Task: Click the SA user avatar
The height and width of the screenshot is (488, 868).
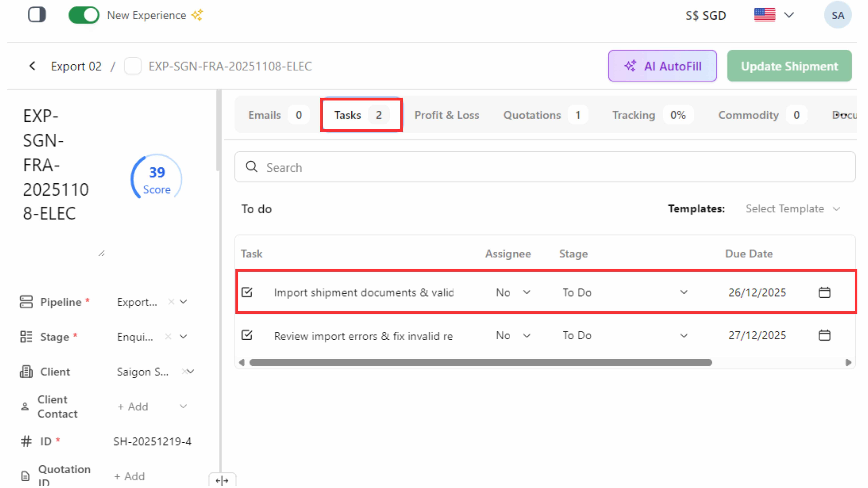Action: click(838, 15)
